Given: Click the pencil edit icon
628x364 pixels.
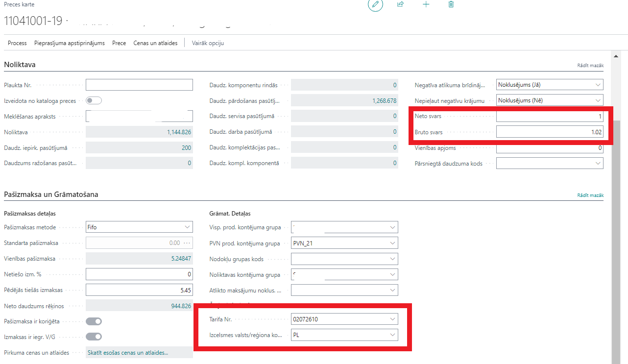Looking at the screenshot, I should tap(375, 4).
